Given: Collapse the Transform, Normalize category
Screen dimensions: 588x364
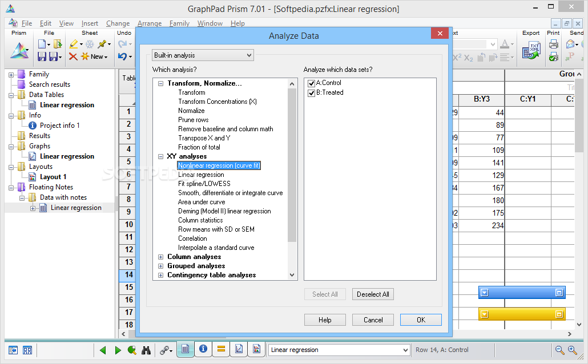Looking at the screenshot, I should click(160, 84).
